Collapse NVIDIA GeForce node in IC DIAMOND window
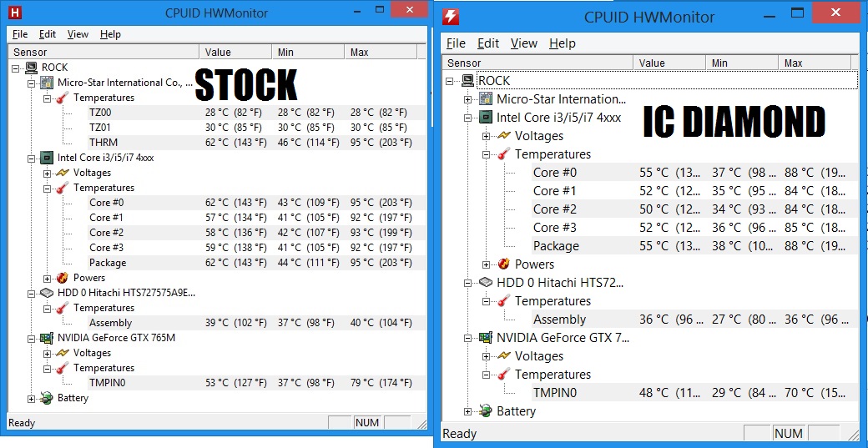Image resolution: width=868 pixels, height=448 pixels. tap(468, 338)
